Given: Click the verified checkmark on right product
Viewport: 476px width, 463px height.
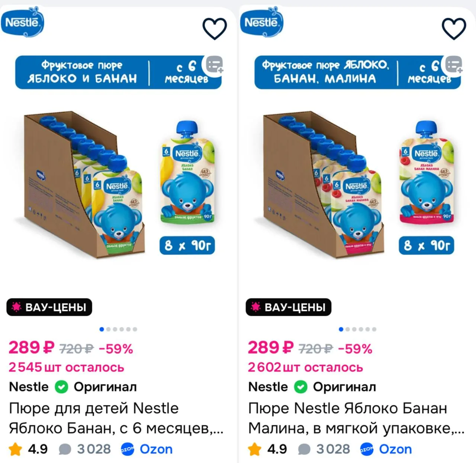Looking at the screenshot, I should tap(300, 387).
